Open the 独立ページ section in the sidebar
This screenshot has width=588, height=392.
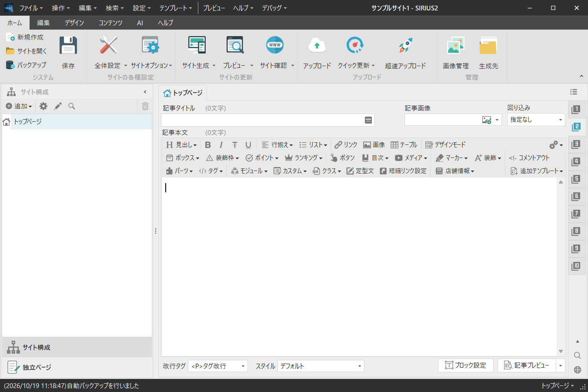coord(77,368)
